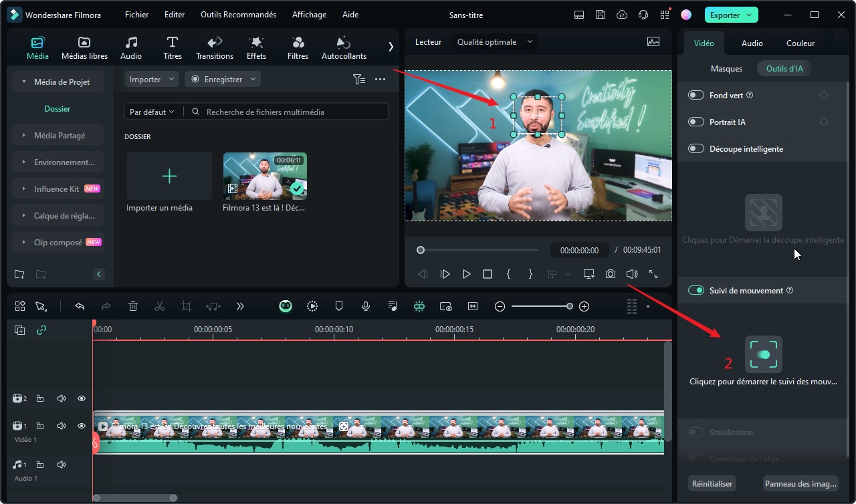The width and height of the screenshot is (856, 504).
Task: Click the horizontal timeline scrollbar
Action: pos(134,497)
